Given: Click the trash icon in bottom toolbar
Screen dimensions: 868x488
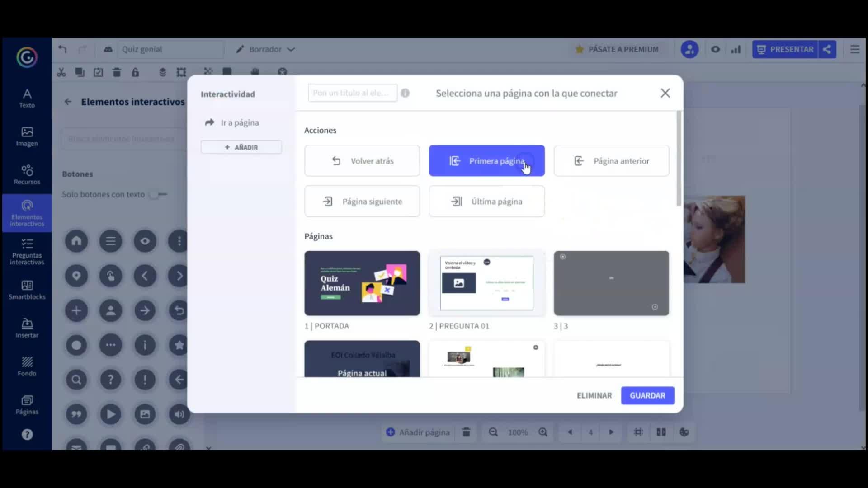Looking at the screenshot, I should point(466,432).
